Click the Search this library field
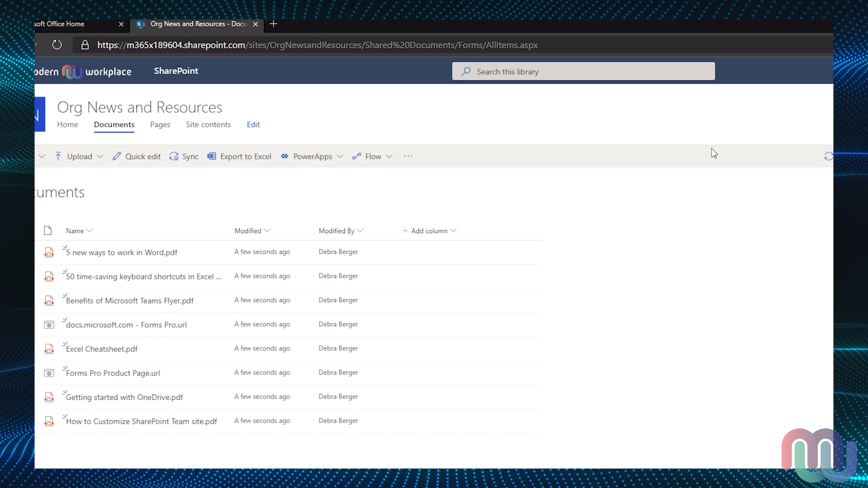The width and height of the screenshot is (868, 488). [583, 71]
